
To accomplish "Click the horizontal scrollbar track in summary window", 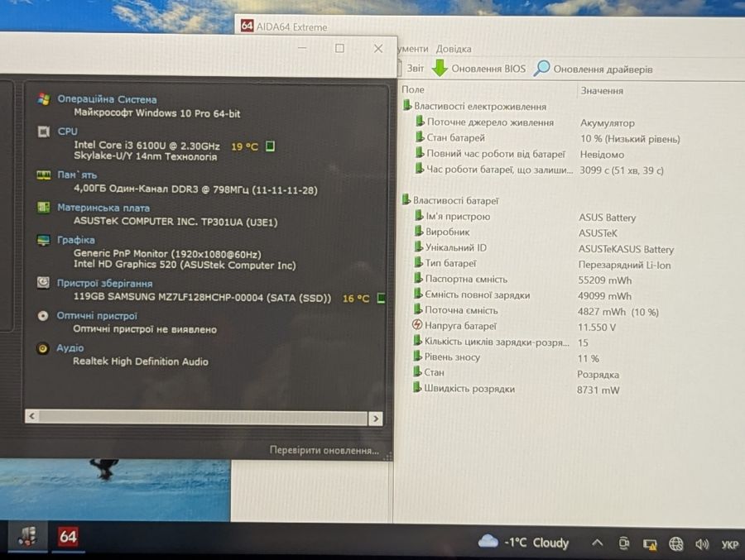I will pyautogui.click(x=204, y=417).
